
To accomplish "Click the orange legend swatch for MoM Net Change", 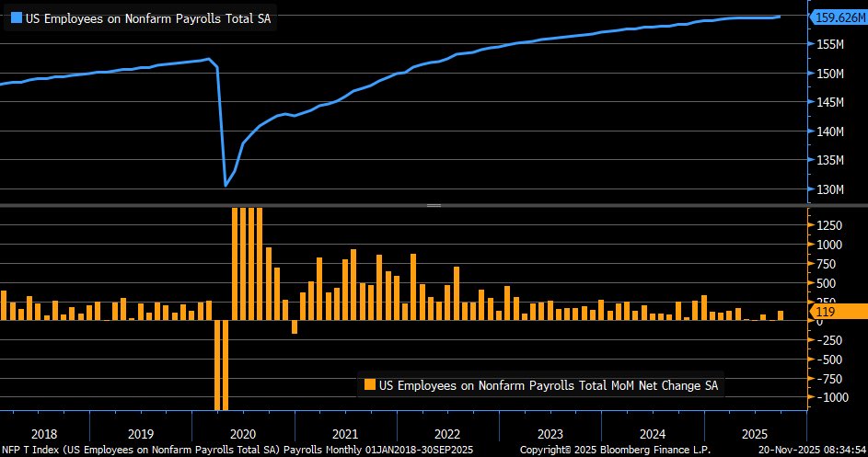I will point(370,385).
